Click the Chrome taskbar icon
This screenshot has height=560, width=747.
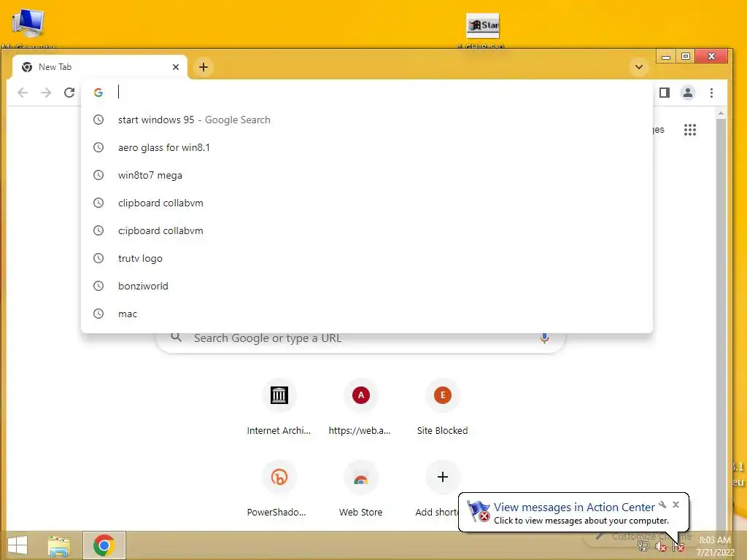click(x=104, y=545)
